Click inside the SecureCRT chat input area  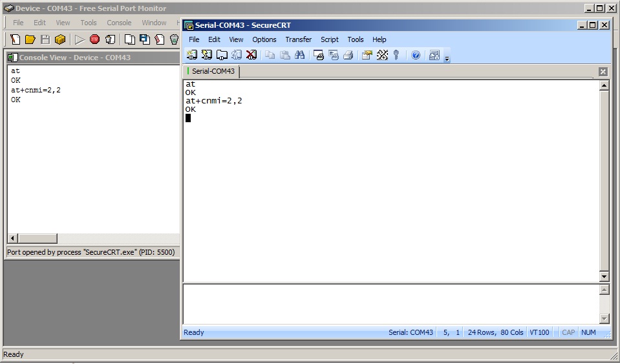point(391,304)
